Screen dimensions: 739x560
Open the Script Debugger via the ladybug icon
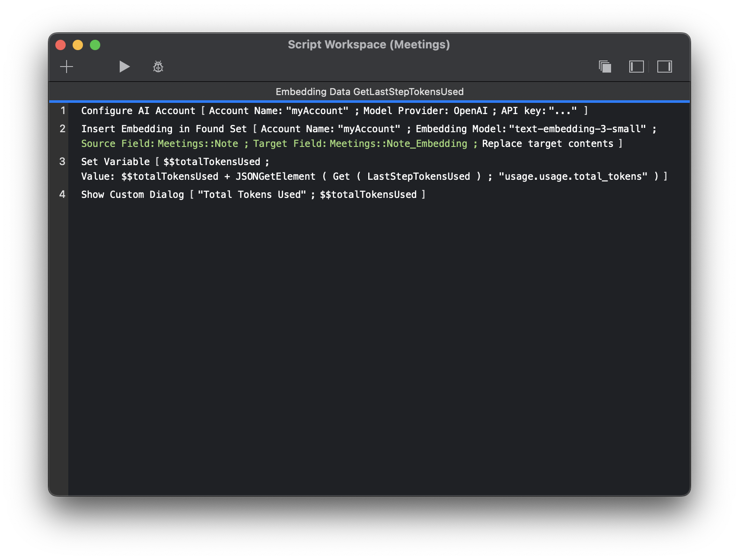point(158,67)
